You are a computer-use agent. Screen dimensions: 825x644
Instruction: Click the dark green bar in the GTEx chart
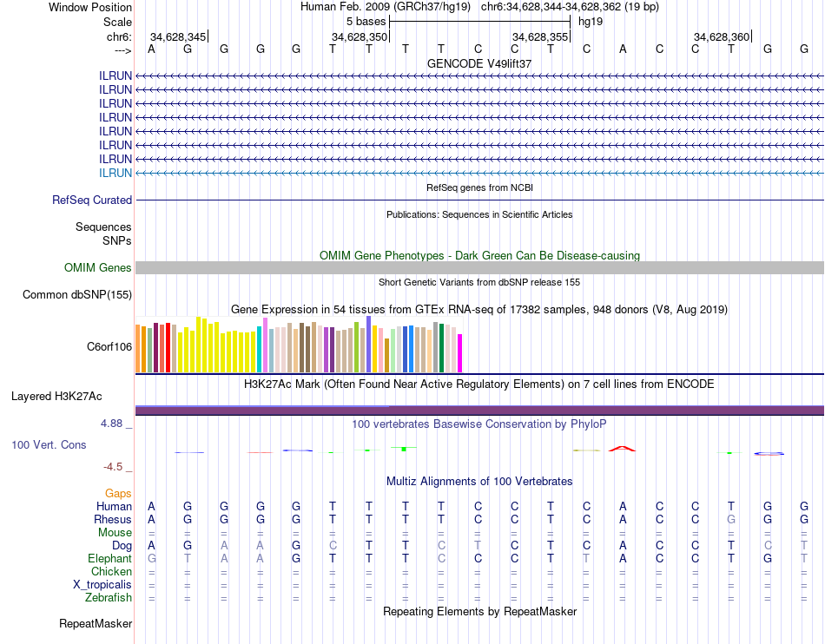pos(441,347)
